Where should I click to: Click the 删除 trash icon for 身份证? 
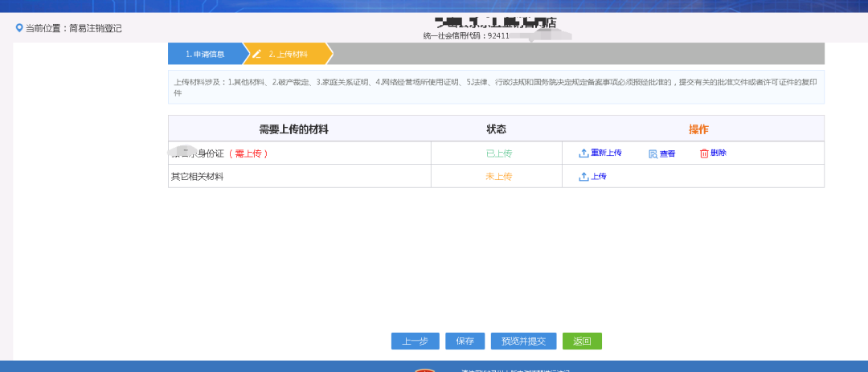(x=704, y=153)
